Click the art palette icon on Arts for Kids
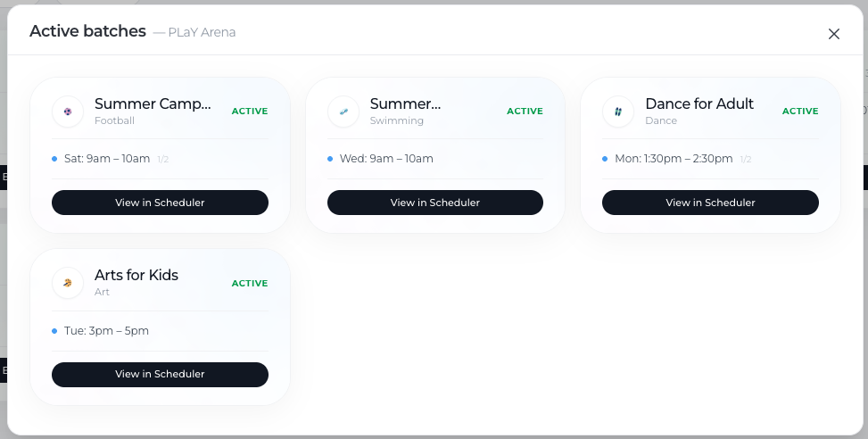This screenshot has height=439, width=868. tap(68, 283)
